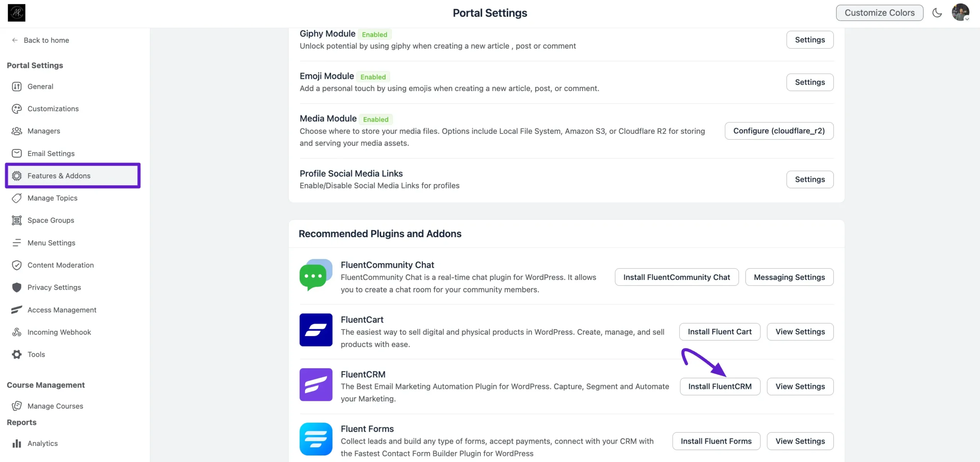Open General settings in sidebar
Screen dimensions: 980x462
(x=40, y=86)
